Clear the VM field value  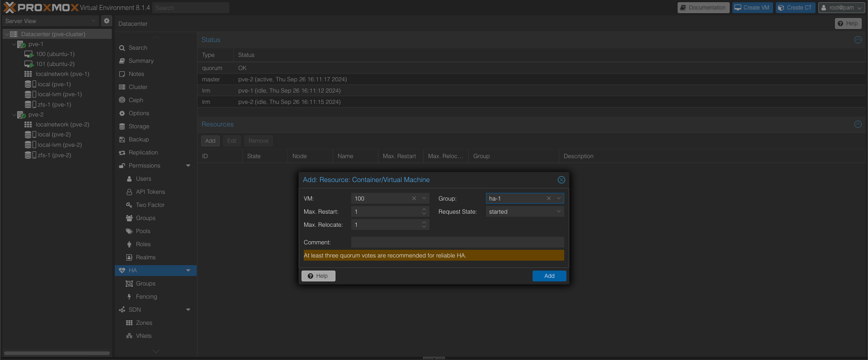[414, 198]
